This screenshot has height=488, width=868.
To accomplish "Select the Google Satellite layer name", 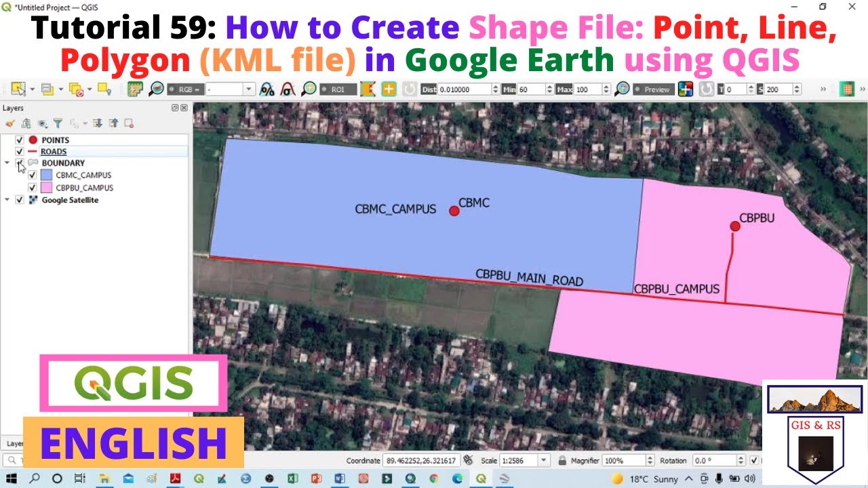I will tap(70, 200).
